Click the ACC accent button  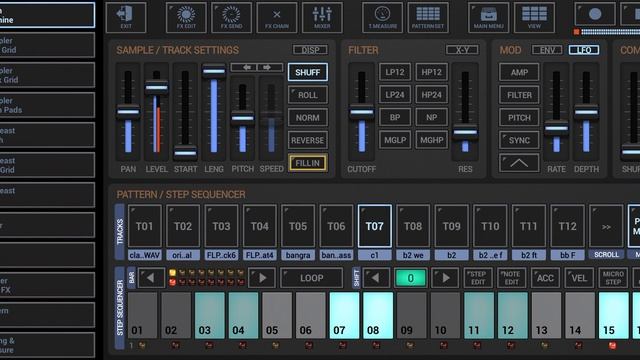pyautogui.click(x=545, y=278)
